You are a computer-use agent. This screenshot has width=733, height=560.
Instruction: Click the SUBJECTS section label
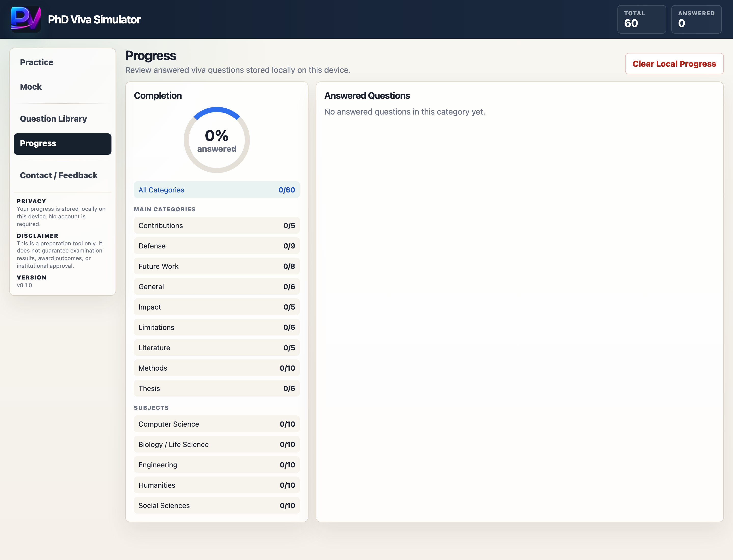tap(151, 408)
